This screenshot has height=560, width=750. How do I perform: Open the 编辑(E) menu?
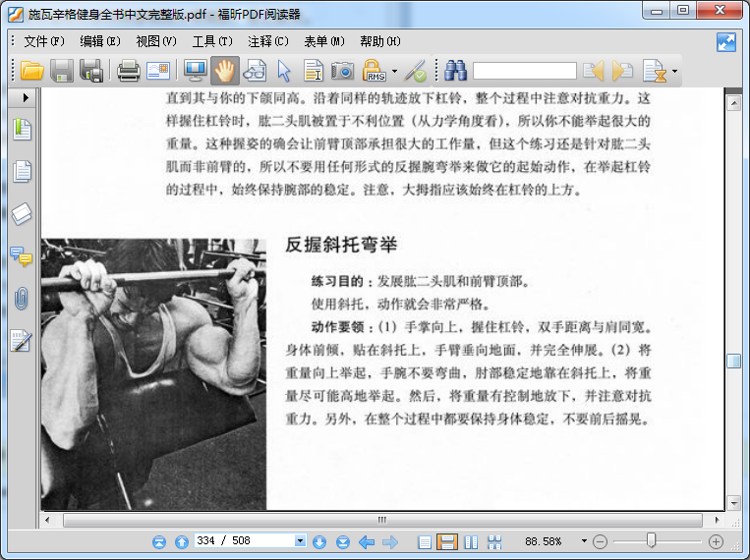(x=100, y=41)
